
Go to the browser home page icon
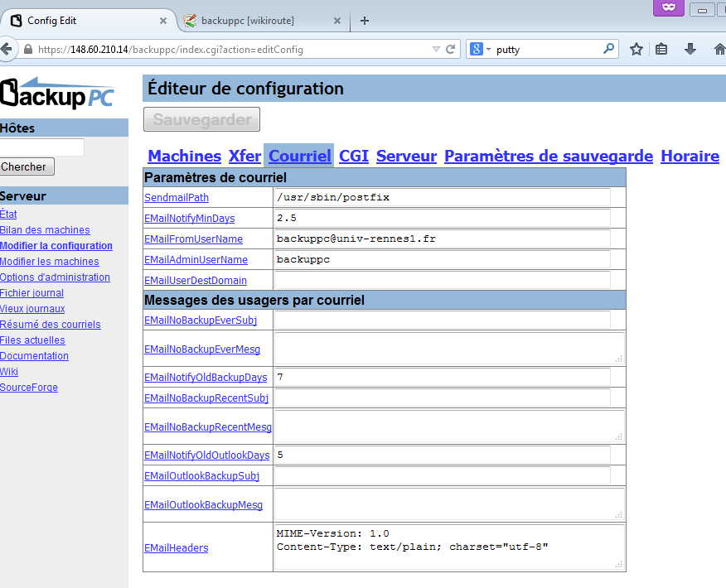click(719, 50)
